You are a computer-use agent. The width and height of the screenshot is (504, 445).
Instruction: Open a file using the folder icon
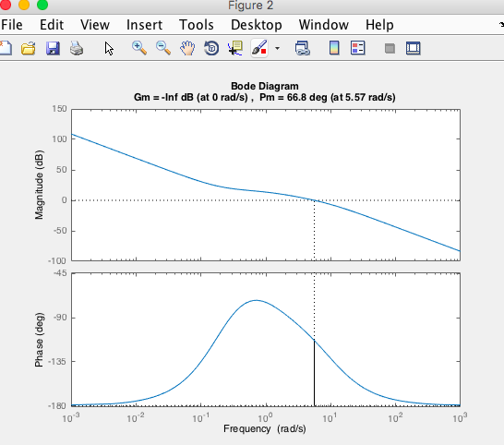29,49
